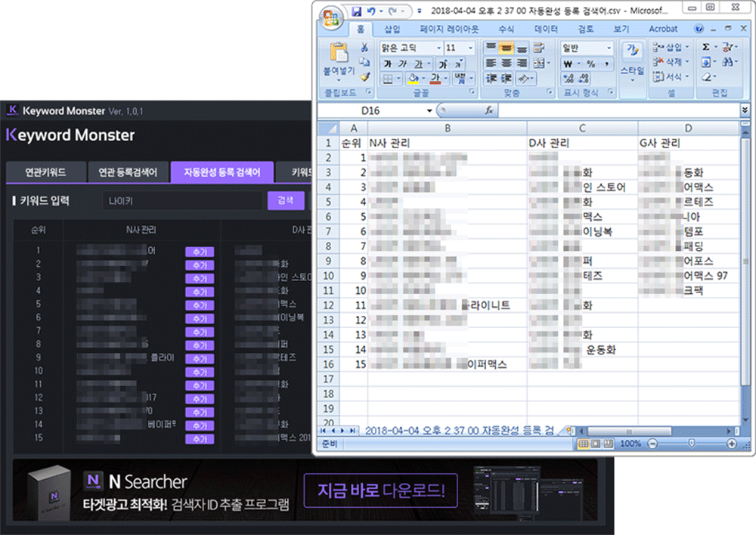Open Find and Select binoculars
This screenshot has height=535, width=756.
(727, 62)
